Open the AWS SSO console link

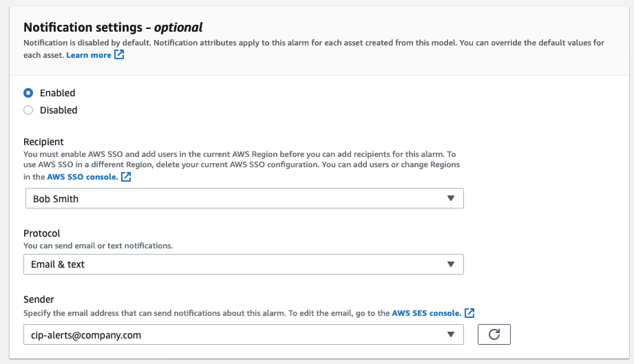click(x=82, y=177)
